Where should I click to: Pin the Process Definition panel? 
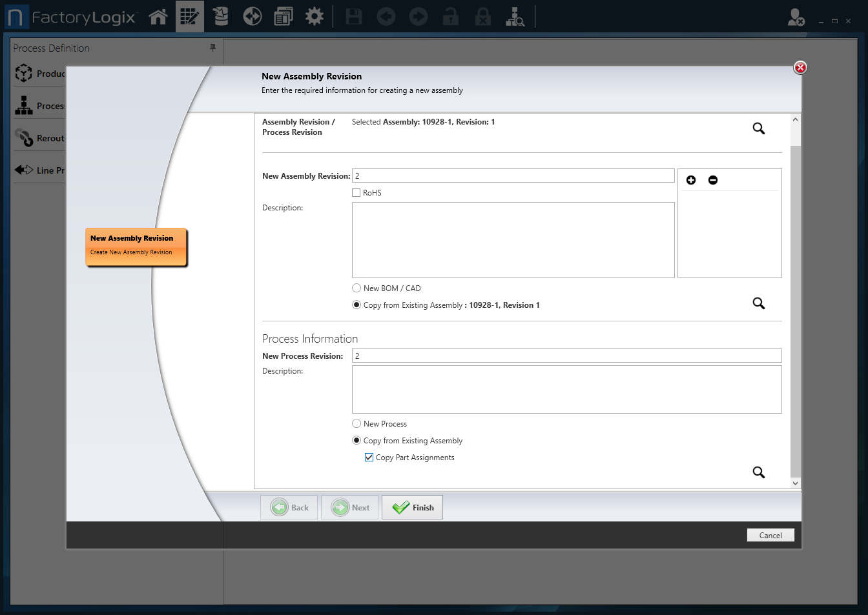point(212,48)
